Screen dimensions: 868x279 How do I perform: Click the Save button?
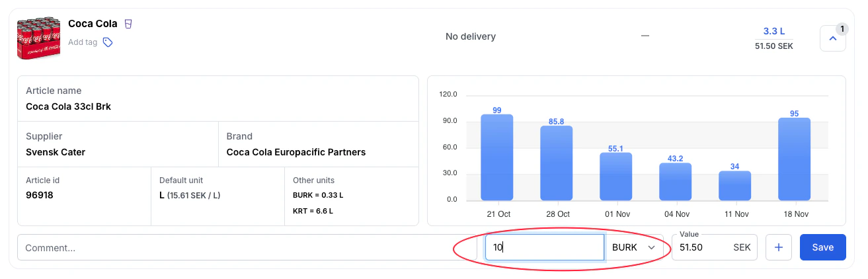point(822,247)
